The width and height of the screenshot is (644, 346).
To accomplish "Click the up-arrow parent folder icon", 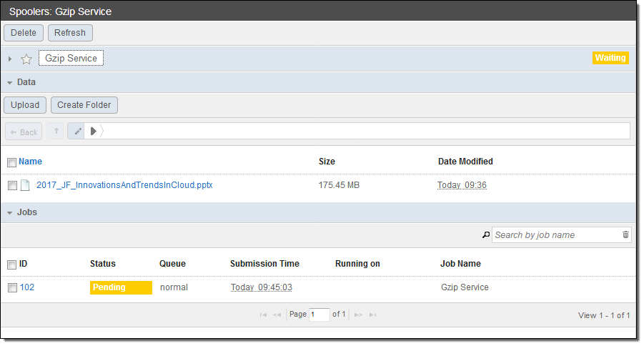I will pos(56,132).
